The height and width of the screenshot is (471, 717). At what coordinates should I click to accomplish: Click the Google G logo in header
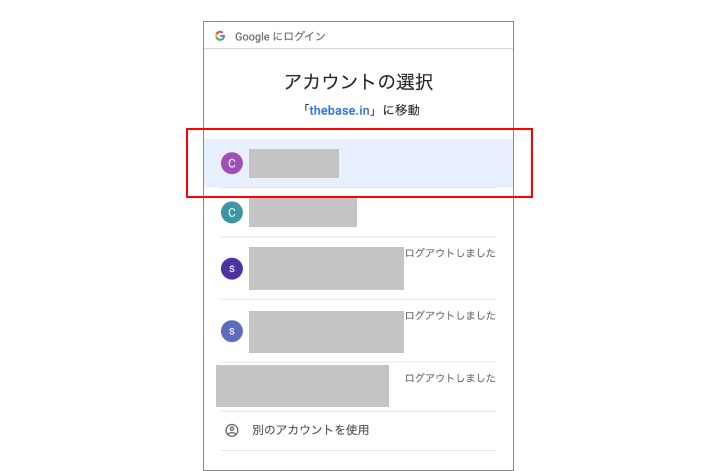(x=220, y=36)
